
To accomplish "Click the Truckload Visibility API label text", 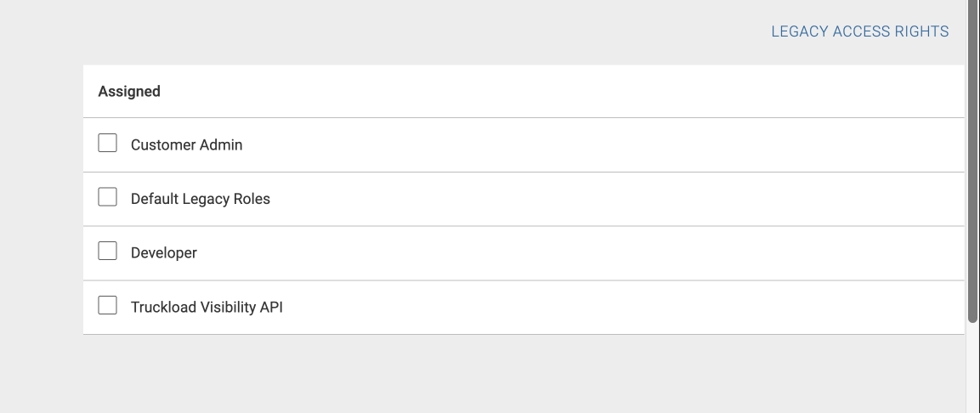I will (x=207, y=308).
